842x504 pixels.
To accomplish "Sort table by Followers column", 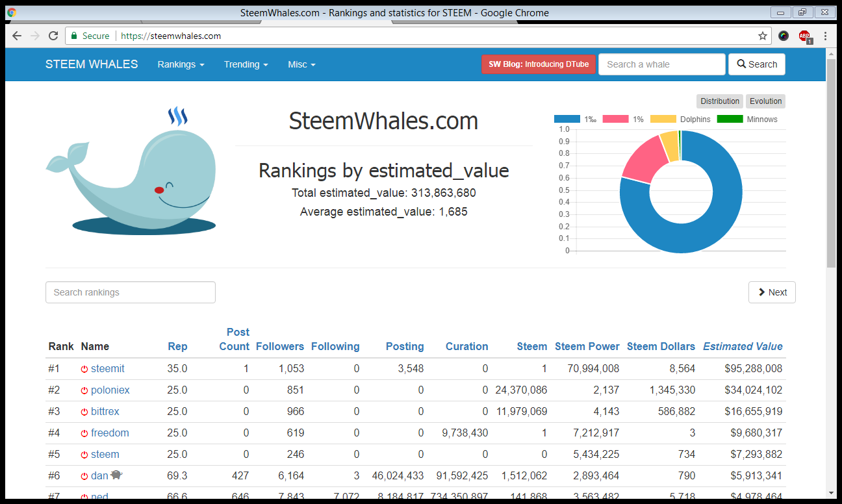I will 280,346.
